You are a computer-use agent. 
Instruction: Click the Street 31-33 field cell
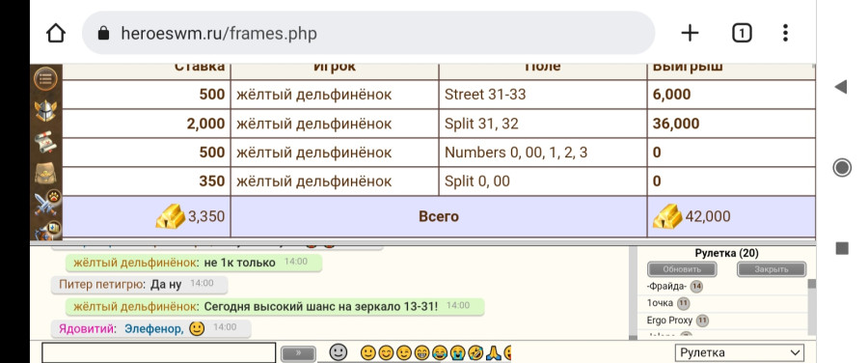pos(543,95)
